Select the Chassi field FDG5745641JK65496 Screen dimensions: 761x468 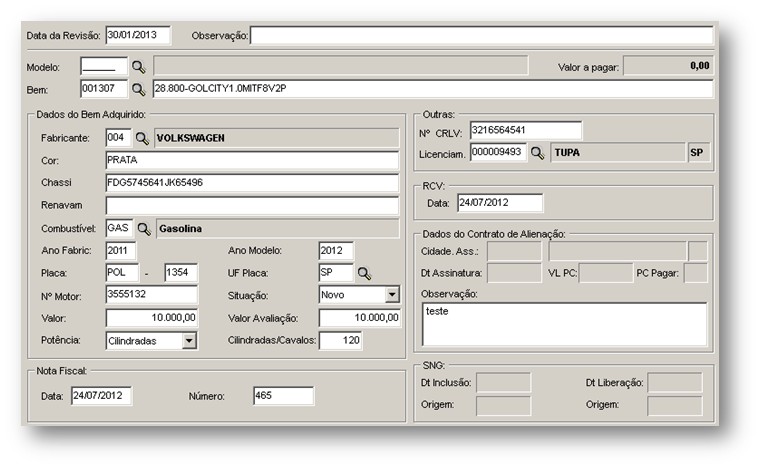[x=252, y=183]
